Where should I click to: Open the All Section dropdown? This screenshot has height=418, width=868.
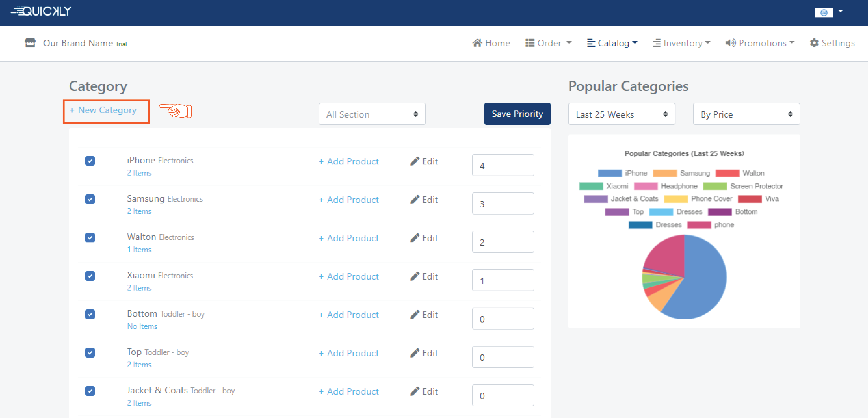[x=372, y=114]
